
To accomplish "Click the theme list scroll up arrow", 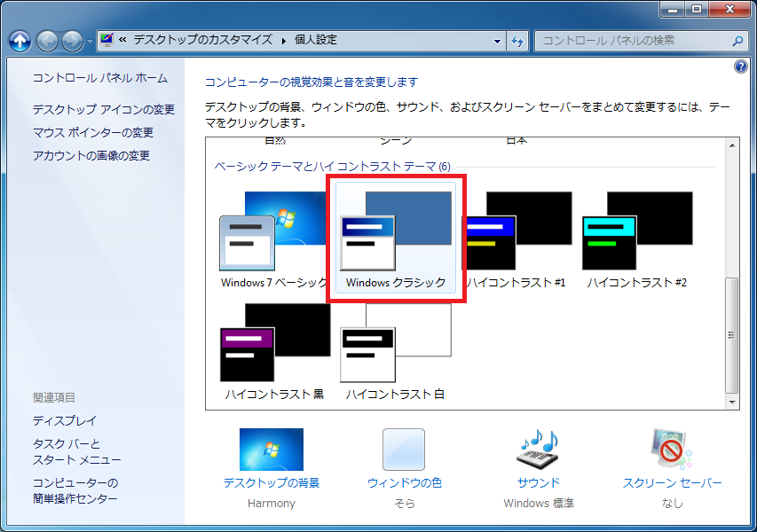I will [x=732, y=145].
